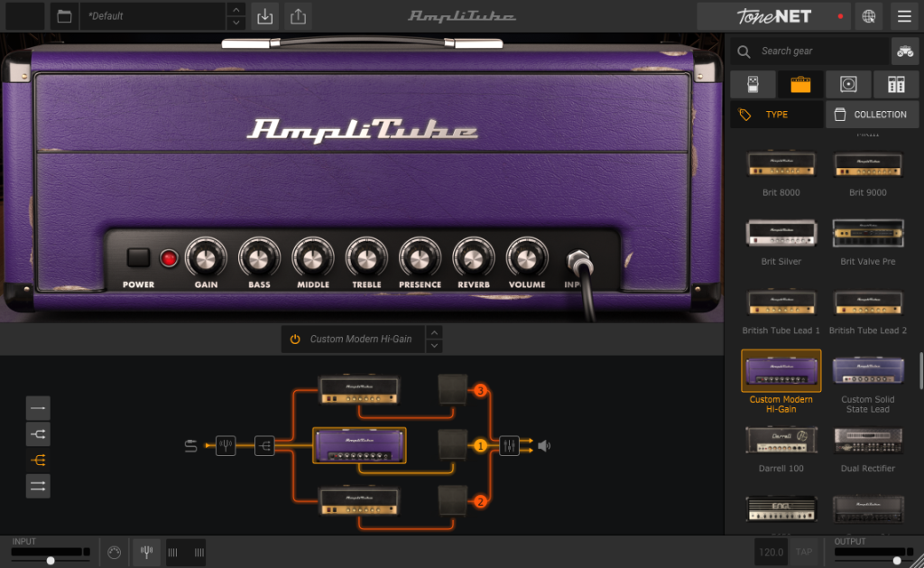Select previous preset up arrow
This screenshot has height=568, width=924.
click(236, 9)
